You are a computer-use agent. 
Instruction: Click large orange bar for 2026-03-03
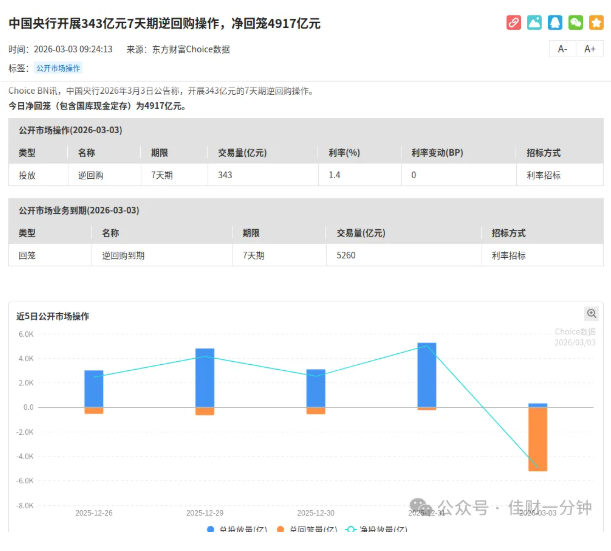pos(538,439)
